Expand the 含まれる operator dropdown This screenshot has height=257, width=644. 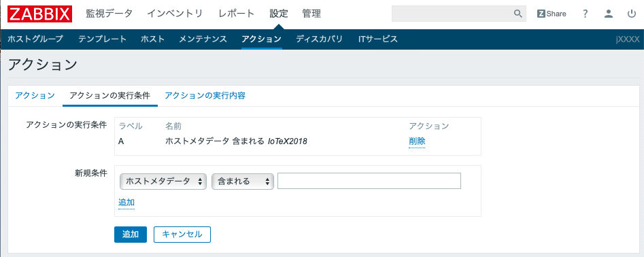[x=243, y=182]
